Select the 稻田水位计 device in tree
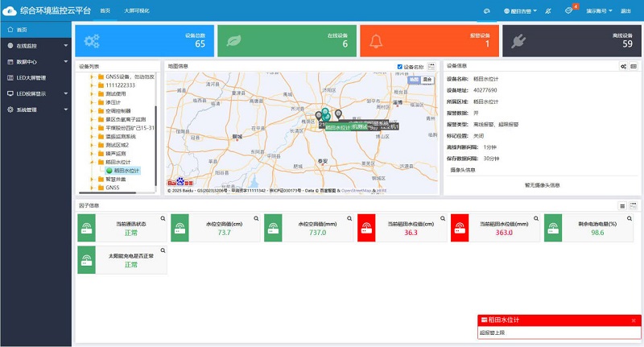The width and height of the screenshot is (644, 347). 126,170
